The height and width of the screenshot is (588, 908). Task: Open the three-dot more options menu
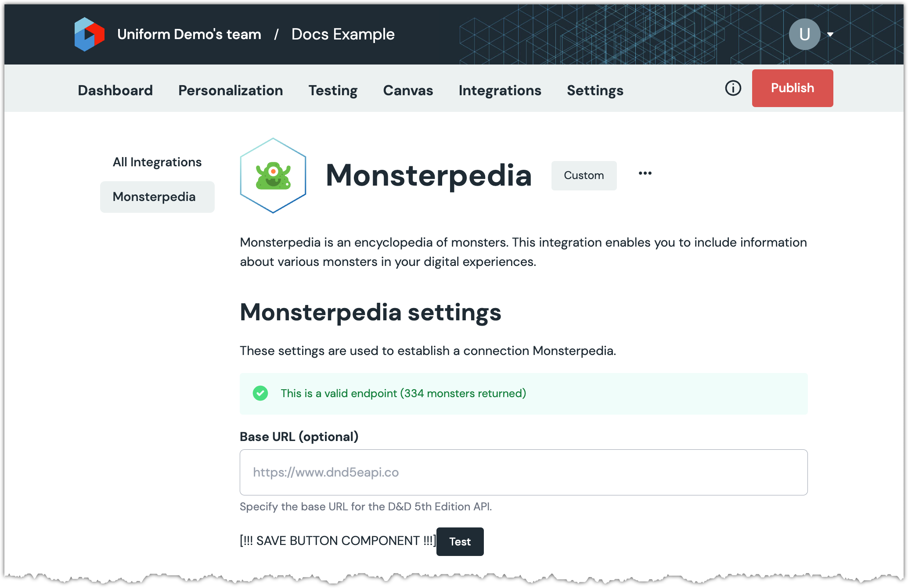click(645, 173)
